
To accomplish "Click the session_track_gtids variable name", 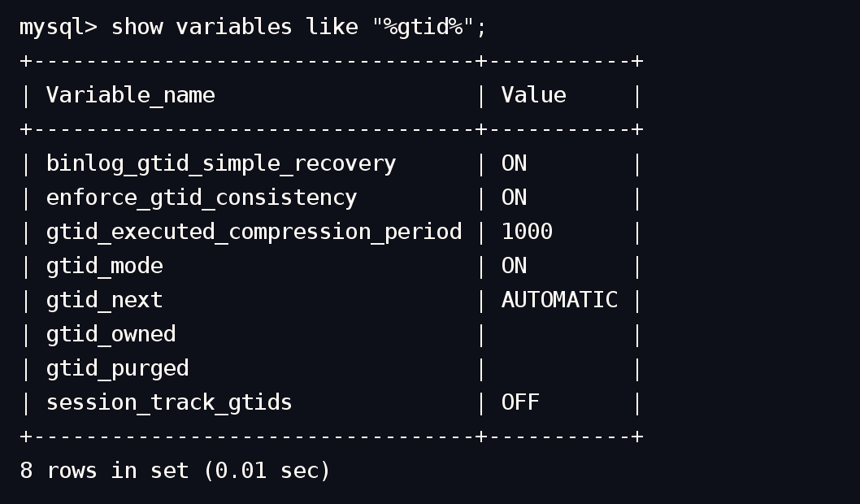I will (168, 402).
